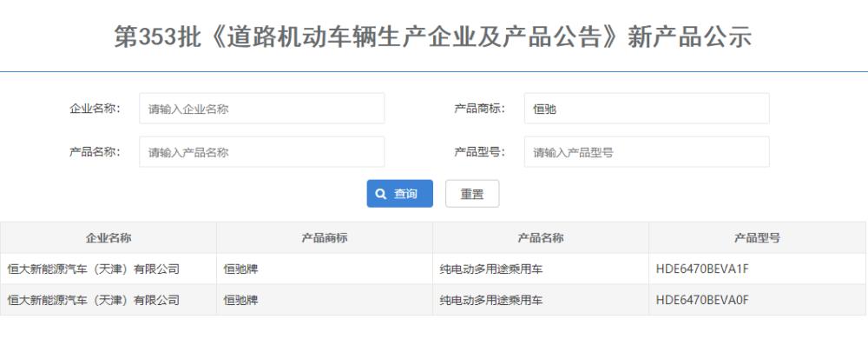Focus the 企业名称 input field
Screen dimensions: 868x339
tap(262, 109)
